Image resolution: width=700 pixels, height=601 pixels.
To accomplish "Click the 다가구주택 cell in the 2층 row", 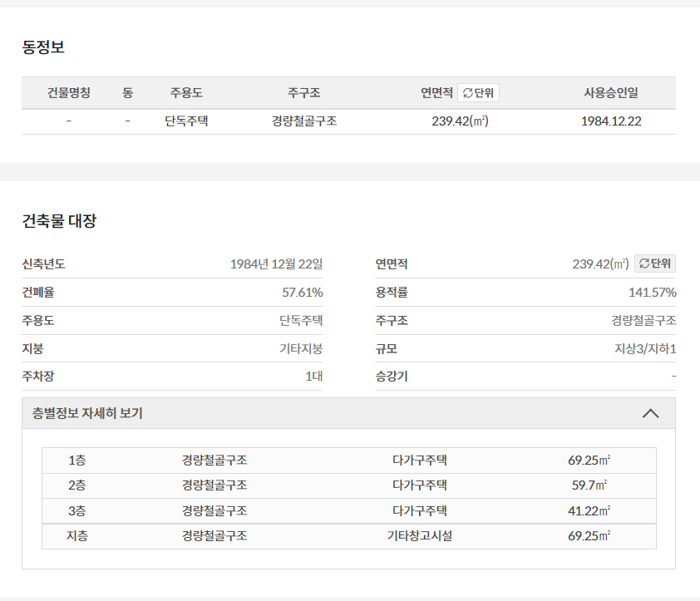I will point(420,485).
